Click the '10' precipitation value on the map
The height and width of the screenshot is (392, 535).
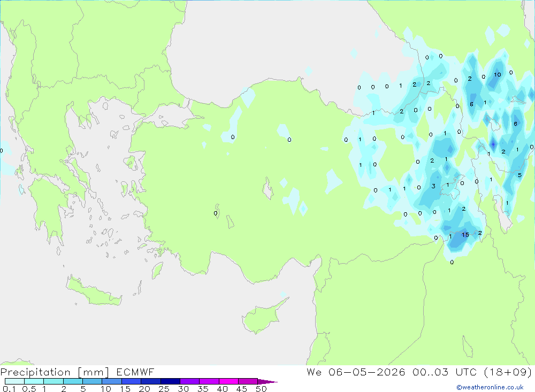498,75
